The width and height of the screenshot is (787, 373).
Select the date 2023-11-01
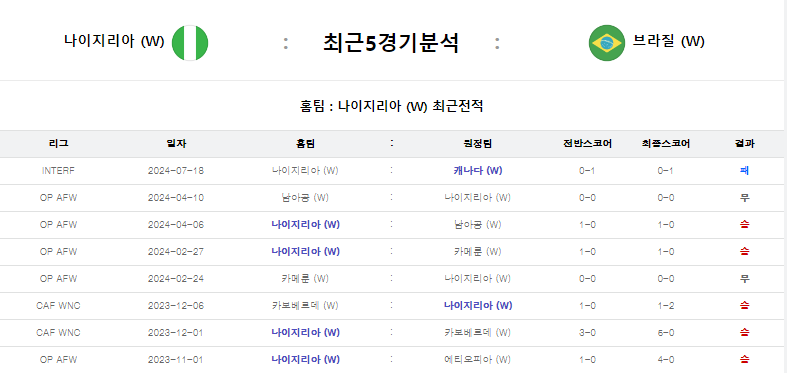[x=176, y=360]
